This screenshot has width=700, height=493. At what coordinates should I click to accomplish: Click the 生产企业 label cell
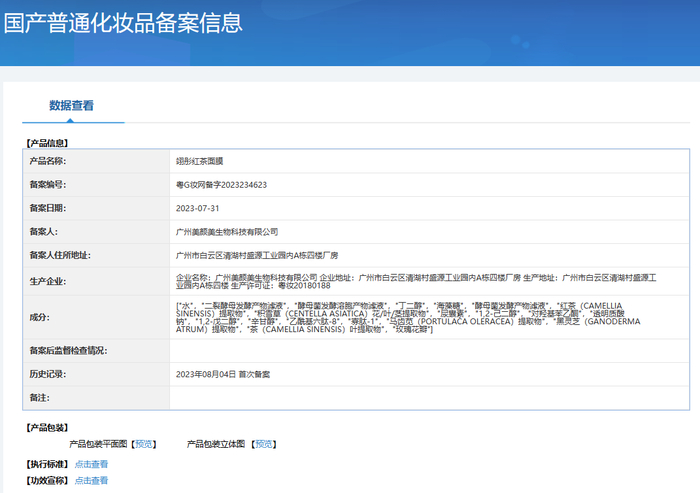point(96,281)
